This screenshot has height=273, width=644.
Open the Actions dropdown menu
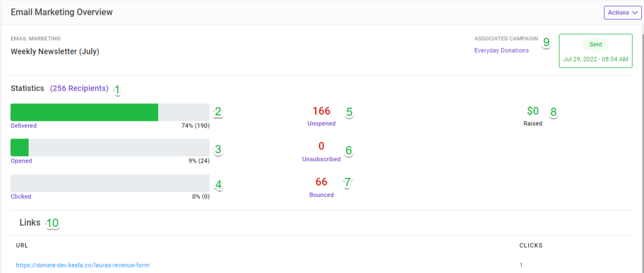pos(622,12)
